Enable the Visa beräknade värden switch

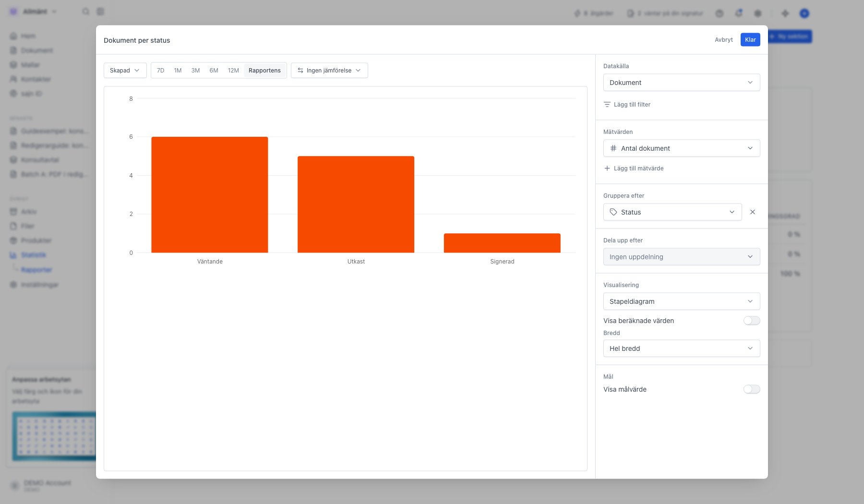pos(752,321)
